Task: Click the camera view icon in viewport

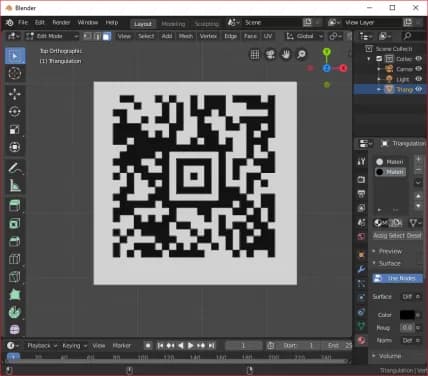Action: 270,54
